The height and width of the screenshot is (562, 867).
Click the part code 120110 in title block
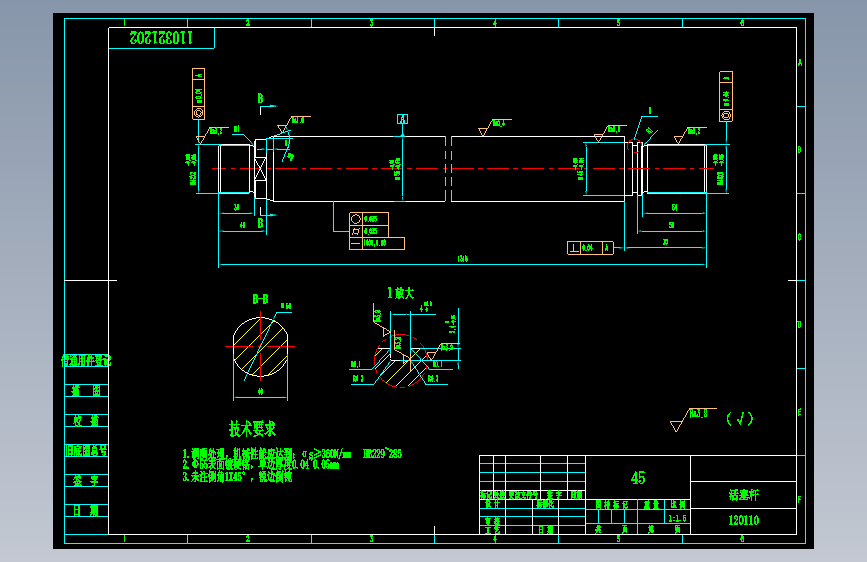coord(744,521)
